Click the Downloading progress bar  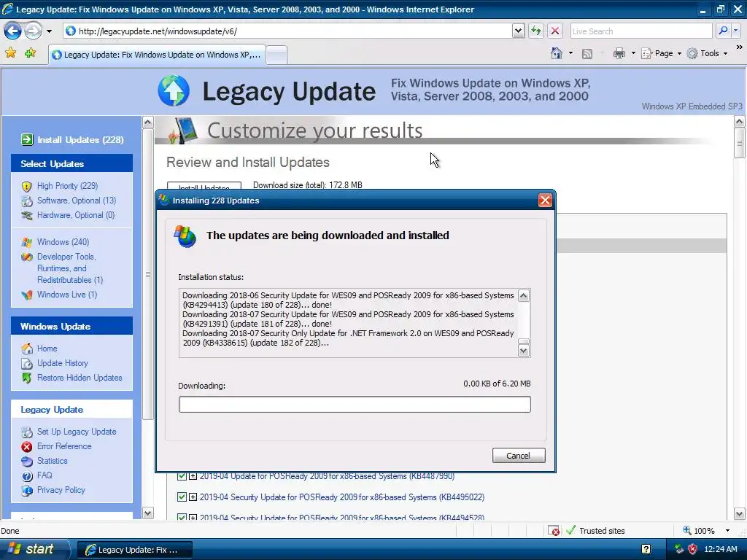355,404
